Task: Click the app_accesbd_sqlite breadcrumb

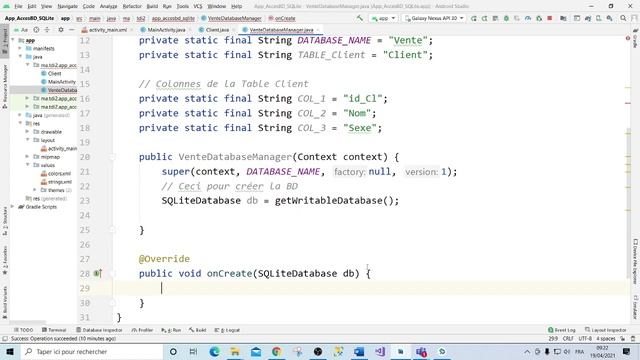Action: pyautogui.click(x=173, y=18)
